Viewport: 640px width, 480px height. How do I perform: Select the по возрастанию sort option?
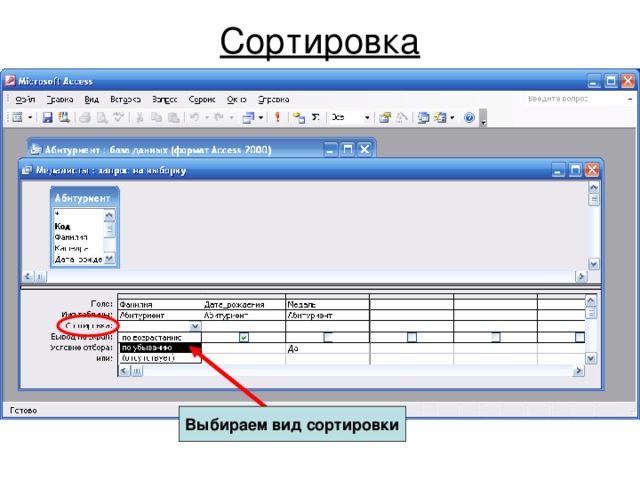coord(151,338)
